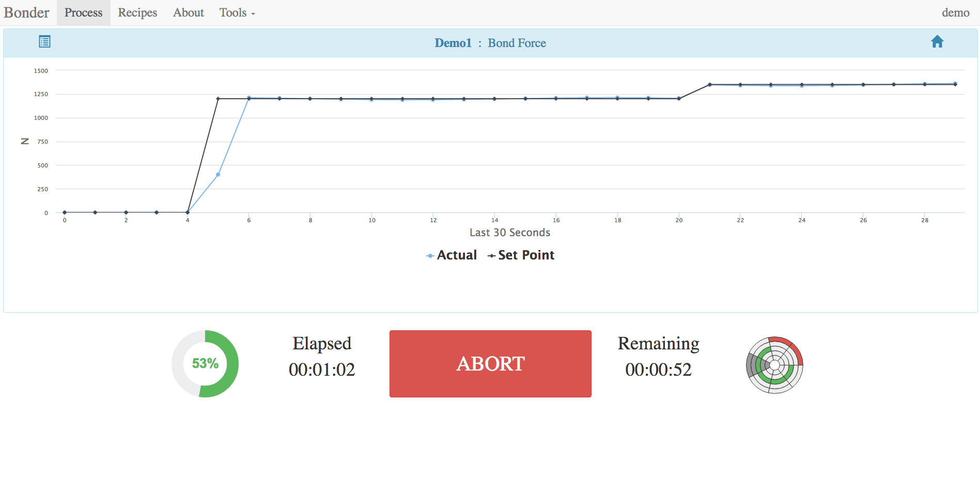The image size is (980, 491).
Task: Toggle the Set Point series in legend
Action: tap(521, 255)
